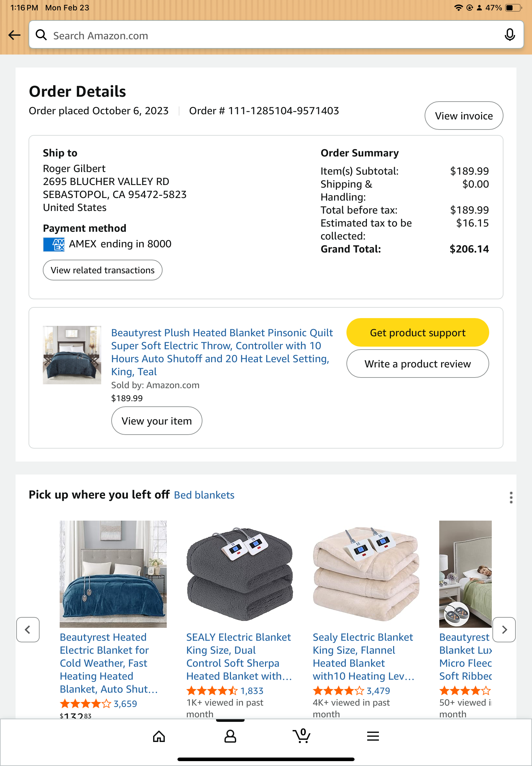Viewport: 532px width, 766px height.
Task: Open the Beautyrest Plush Heated Blanket link
Action: pyautogui.click(x=222, y=352)
